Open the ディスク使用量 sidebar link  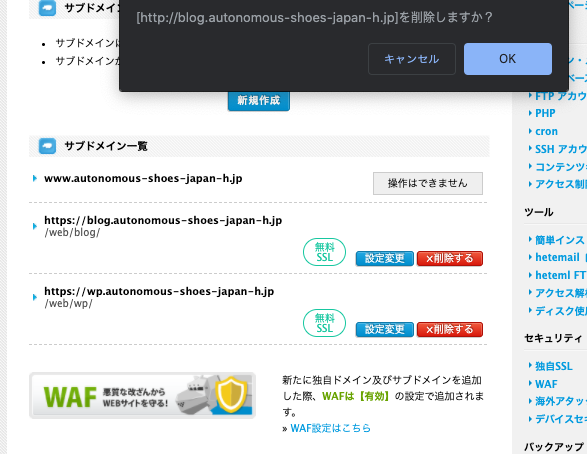point(561,311)
